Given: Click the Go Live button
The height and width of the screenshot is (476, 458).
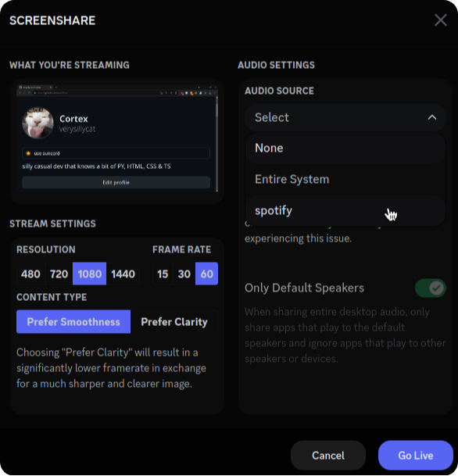Looking at the screenshot, I should tap(416, 456).
